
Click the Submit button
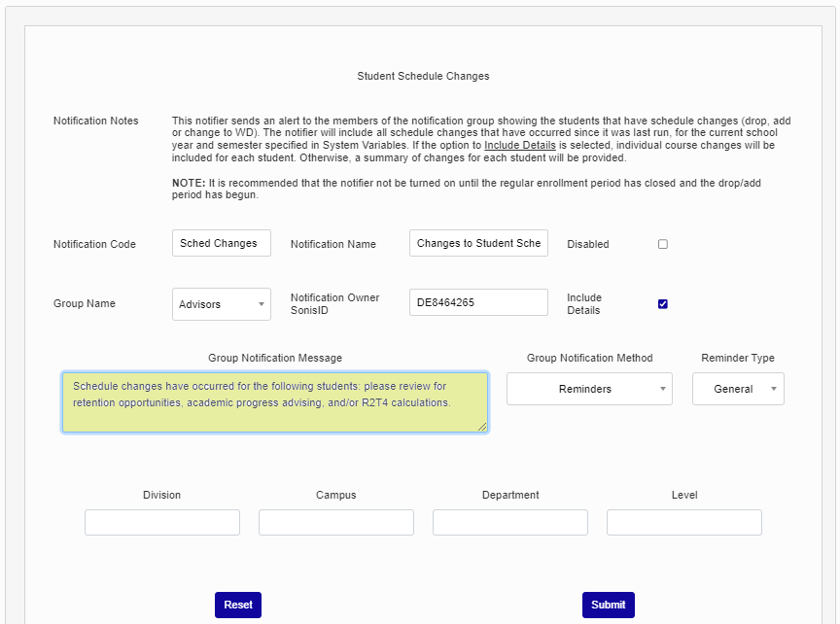coord(608,605)
